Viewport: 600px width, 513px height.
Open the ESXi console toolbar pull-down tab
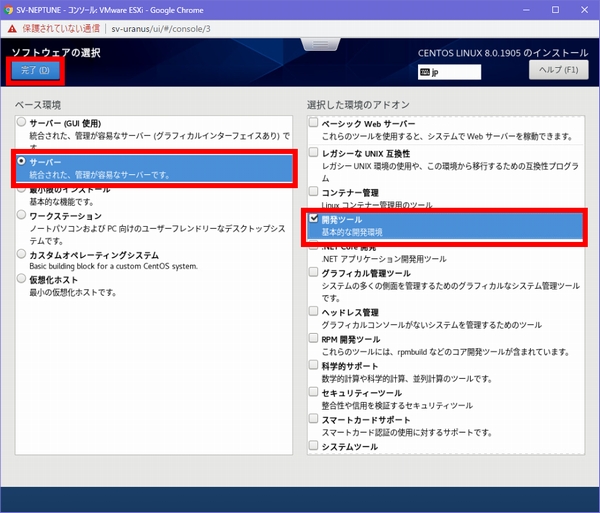[x=321, y=44]
